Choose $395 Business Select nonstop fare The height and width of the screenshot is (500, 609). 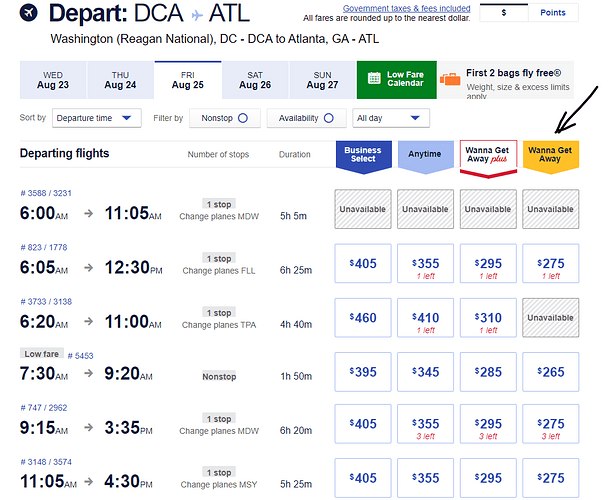[x=363, y=373]
